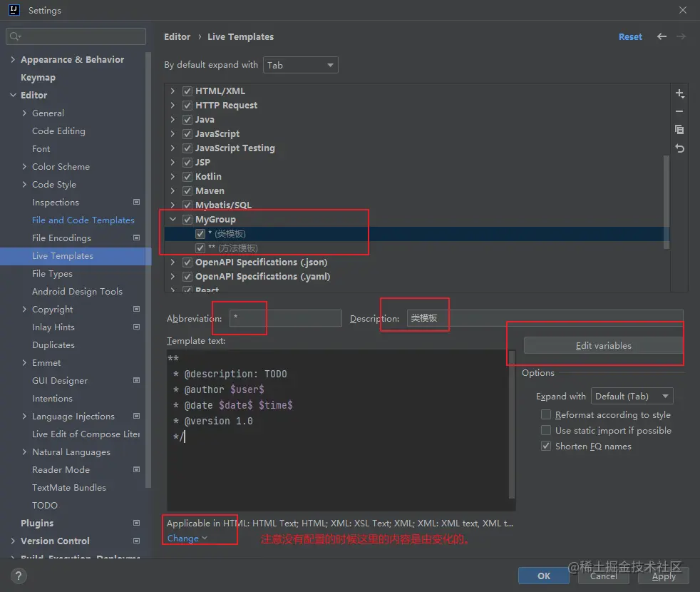Click the Cancel button

coord(603,576)
